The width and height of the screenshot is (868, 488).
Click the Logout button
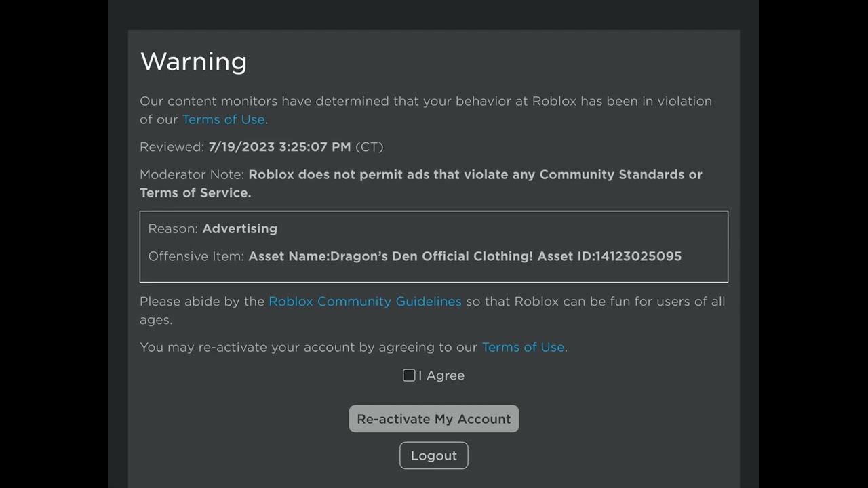coord(434,455)
